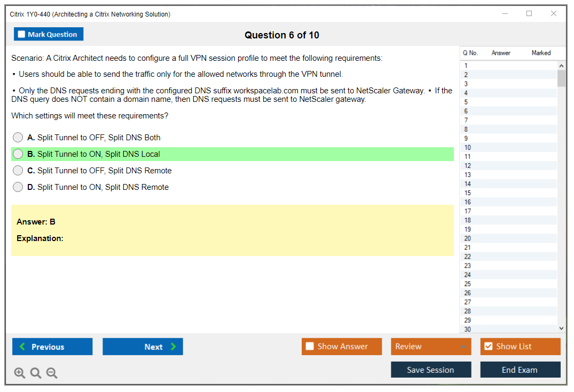Pick option D radio button
The image size is (574, 392).
(x=18, y=187)
